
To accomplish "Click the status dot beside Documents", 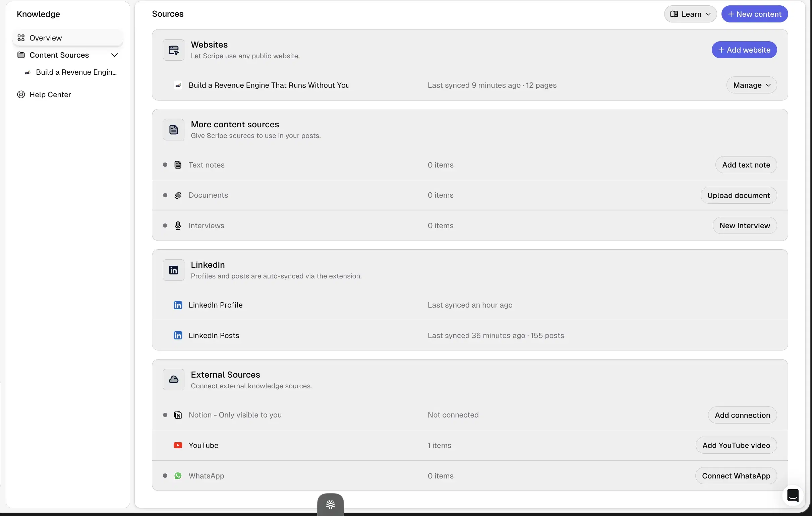I will point(165,195).
